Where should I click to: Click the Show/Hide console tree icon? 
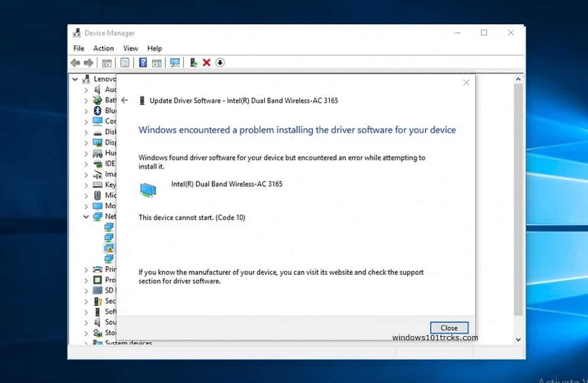tap(107, 63)
